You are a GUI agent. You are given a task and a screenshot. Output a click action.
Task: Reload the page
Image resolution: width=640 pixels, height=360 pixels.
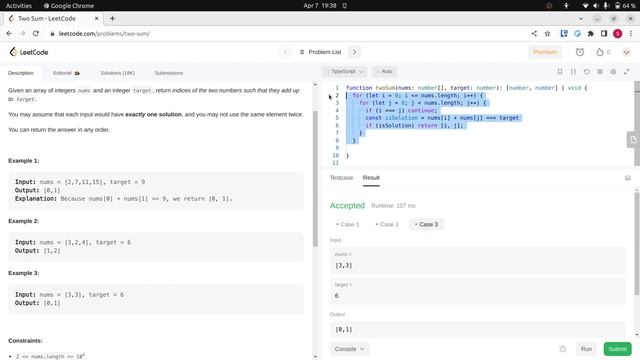pyautogui.click(x=36, y=33)
